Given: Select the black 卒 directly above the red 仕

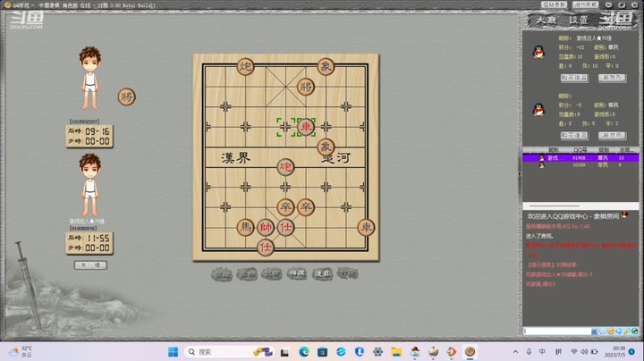Looking at the screenshot, I should (x=285, y=207).
